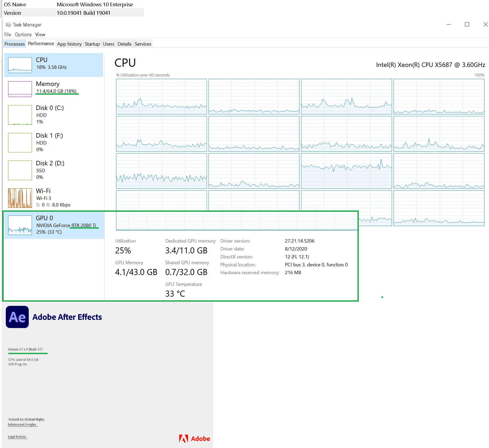Screen dimensions: 489x448
Task: Switch to the Processes tab
Action: pos(14,44)
